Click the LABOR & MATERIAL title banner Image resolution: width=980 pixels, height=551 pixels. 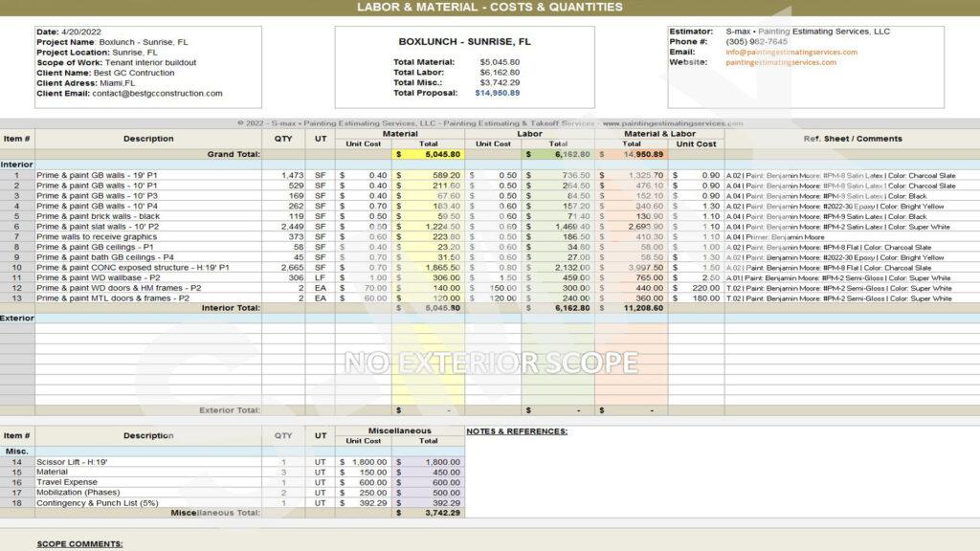click(x=490, y=7)
